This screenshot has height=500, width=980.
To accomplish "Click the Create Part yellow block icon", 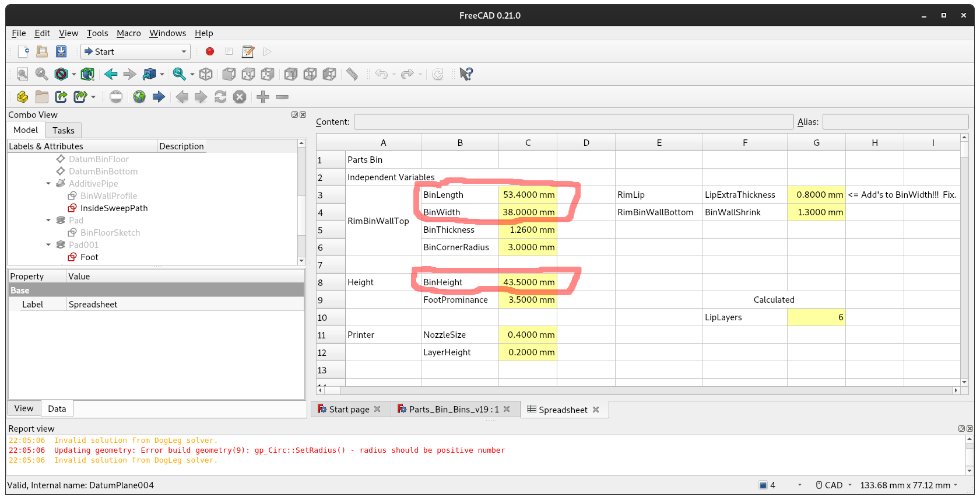I will pos(23,97).
